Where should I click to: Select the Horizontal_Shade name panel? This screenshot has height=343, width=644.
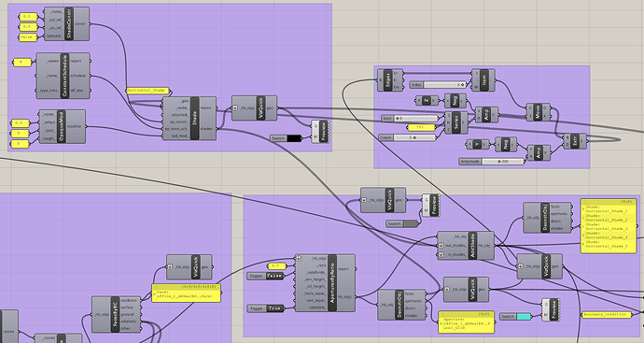click(x=147, y=91)
